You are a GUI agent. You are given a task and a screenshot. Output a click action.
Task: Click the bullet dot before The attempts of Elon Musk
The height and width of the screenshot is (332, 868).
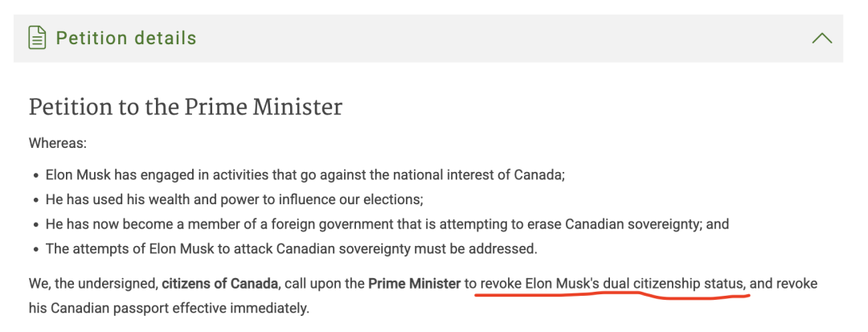pos(36,249)
